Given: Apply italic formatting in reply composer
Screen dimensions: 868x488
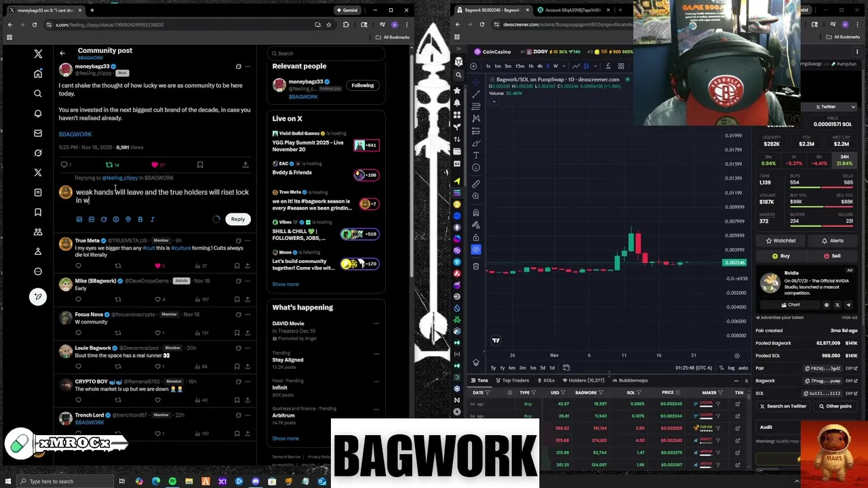Looking at the screenshot, I should 153,220.
